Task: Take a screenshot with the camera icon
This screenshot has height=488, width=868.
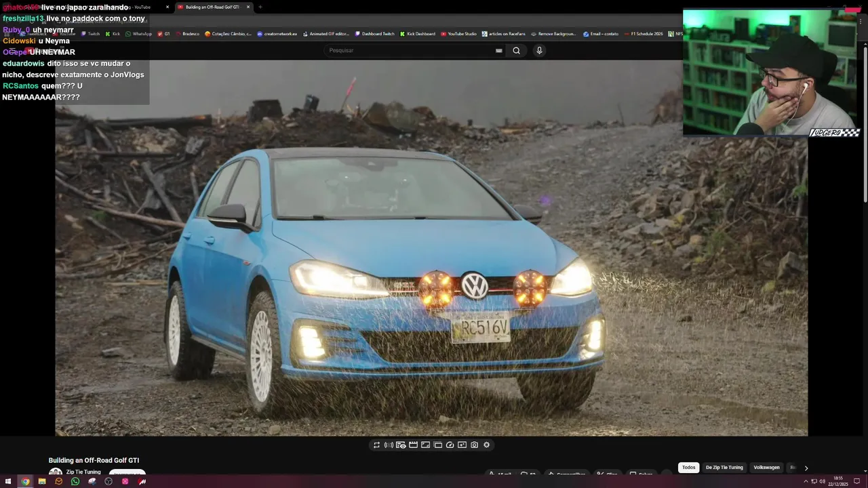Action: click(474, 445)
